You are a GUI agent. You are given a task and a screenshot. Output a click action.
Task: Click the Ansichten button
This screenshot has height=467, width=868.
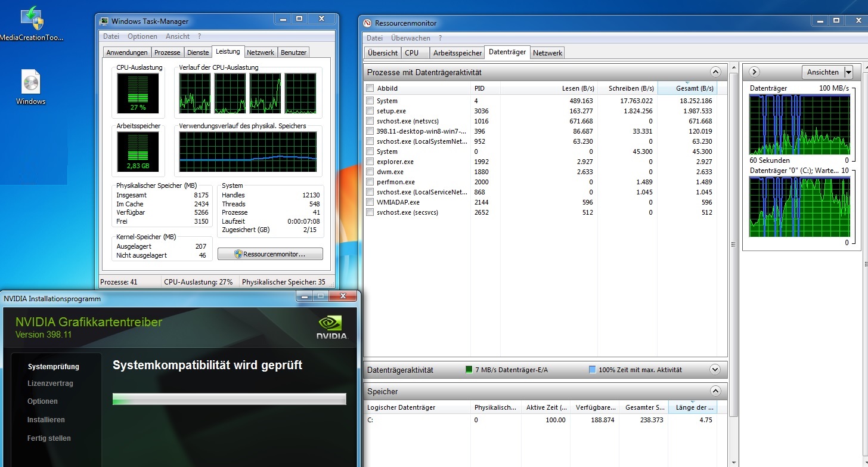click(x=823, y=72)
